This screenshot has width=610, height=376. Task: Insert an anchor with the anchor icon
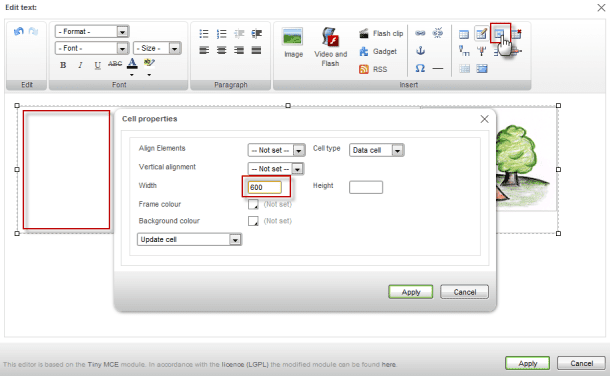pos(420,51)
